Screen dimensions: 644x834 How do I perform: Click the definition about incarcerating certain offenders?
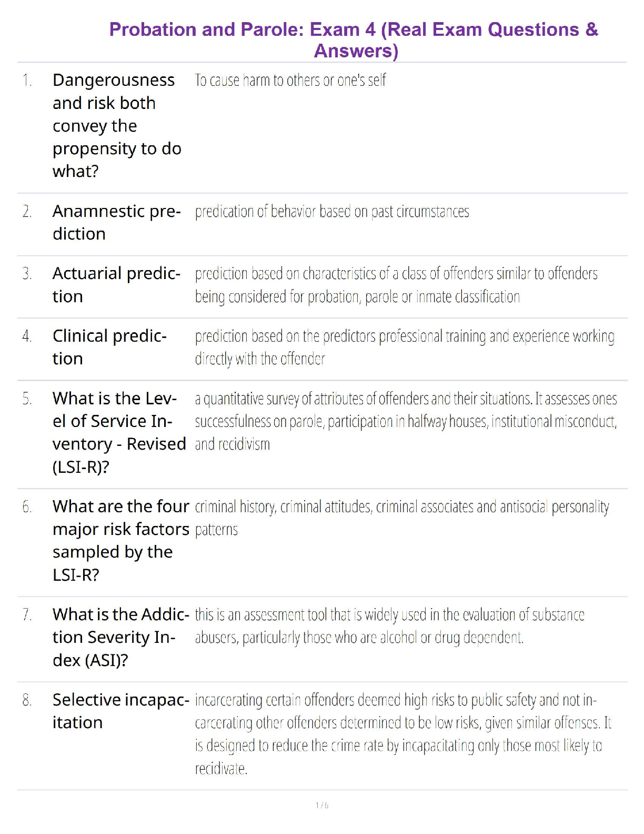(x=403, y=733)
